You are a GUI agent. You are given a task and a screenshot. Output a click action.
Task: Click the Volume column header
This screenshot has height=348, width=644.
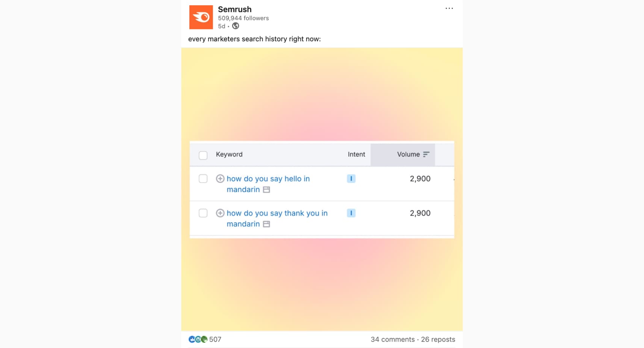point(408,154)
